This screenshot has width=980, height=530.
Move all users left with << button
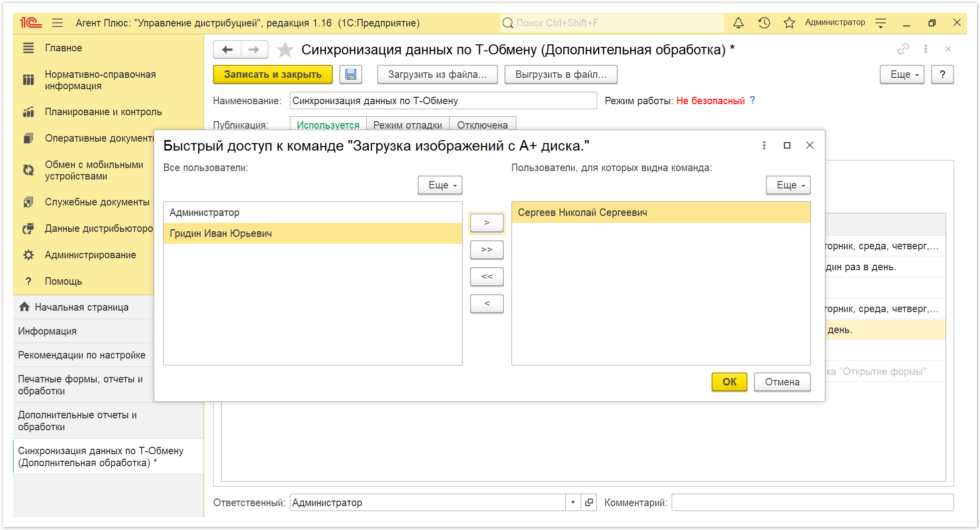pos(487,277)
